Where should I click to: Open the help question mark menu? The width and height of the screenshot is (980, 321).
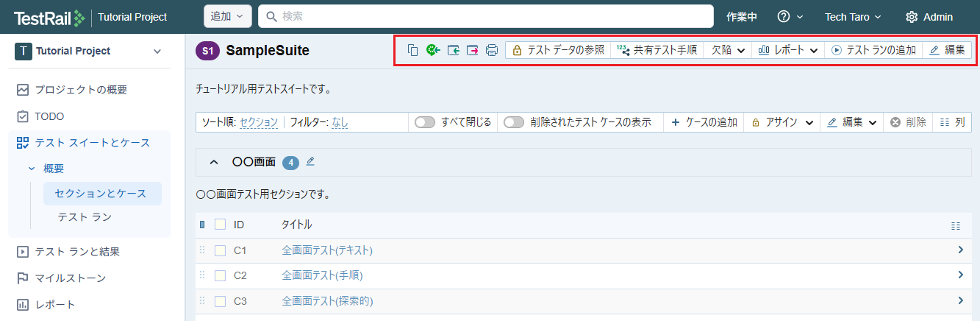click(790, 17)
